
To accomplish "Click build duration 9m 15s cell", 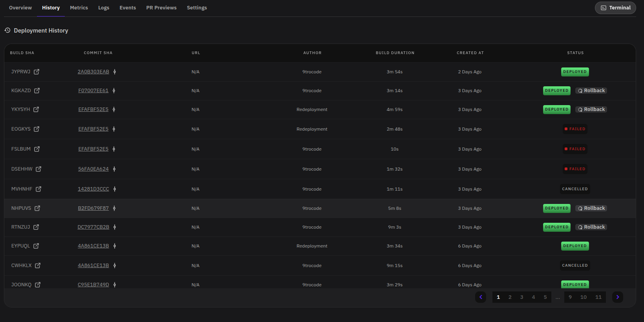I will [x=395, y=266].
